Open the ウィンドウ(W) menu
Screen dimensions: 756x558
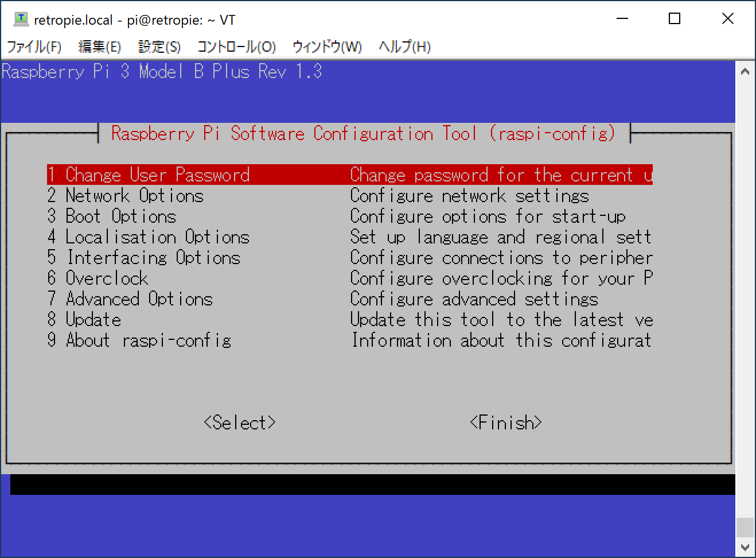[326, 46]
